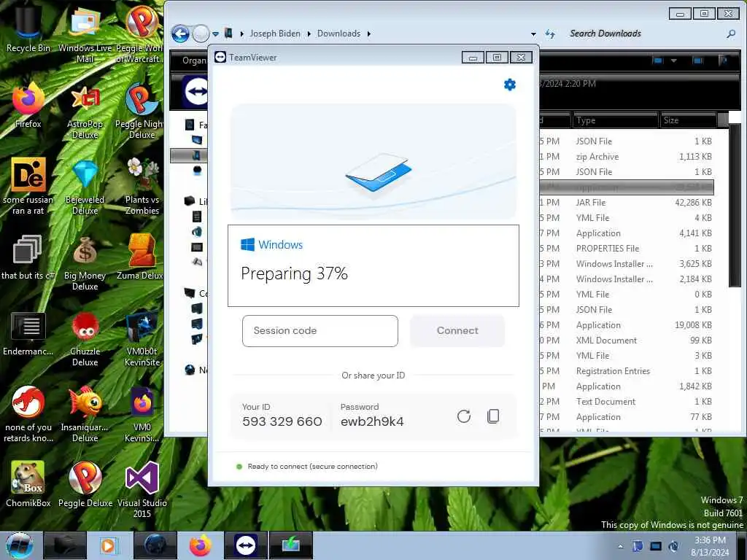Open ChomikBox desktop icon
Screen dimensions: 747x560
click(x=28, y=485)
